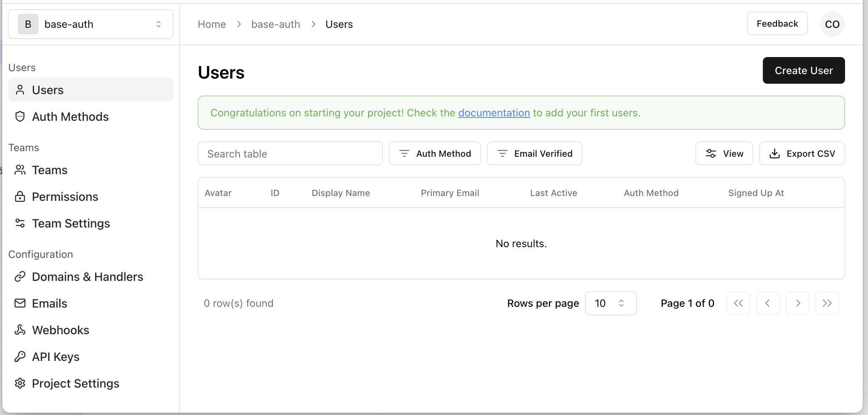This screenshot has width=868, height=415.
Task: Click the Permissions lock icon
Action: tap(20, 196)
